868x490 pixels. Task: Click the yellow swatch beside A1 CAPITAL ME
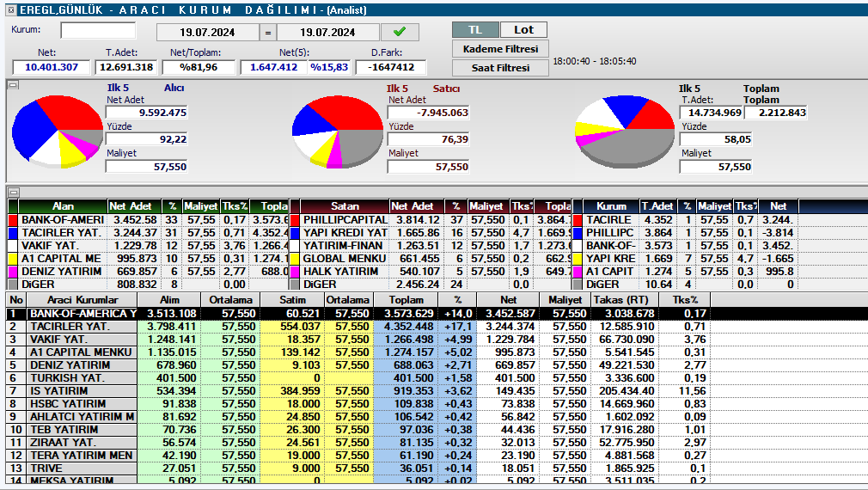pos(13,259)
